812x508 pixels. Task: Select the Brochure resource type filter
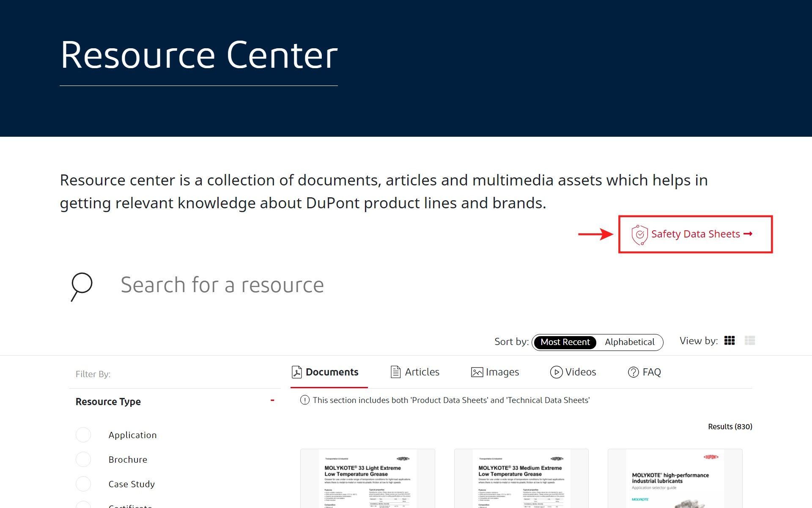pos(83,459)
